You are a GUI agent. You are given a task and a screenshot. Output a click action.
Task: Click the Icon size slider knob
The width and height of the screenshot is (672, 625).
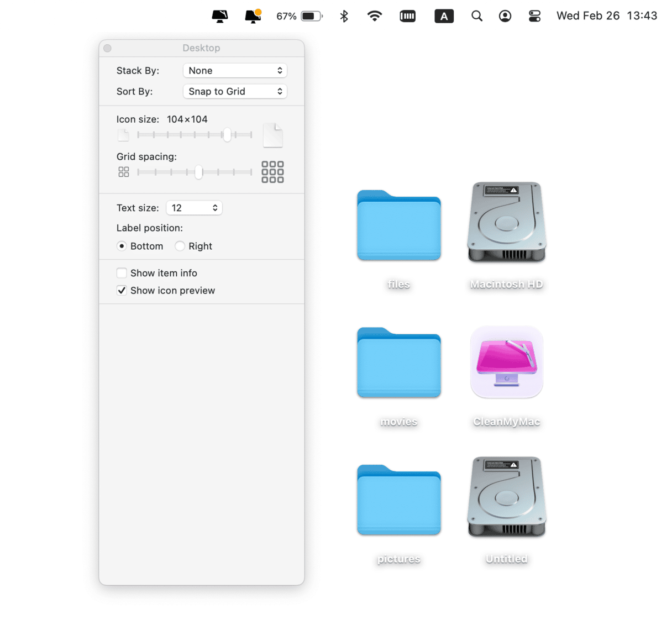pos(227,135)
